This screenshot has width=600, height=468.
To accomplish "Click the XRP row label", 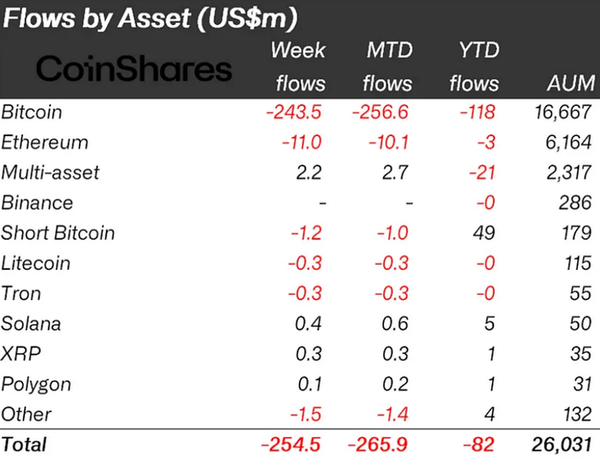I will pyautogui.click(x=21, y=353).
